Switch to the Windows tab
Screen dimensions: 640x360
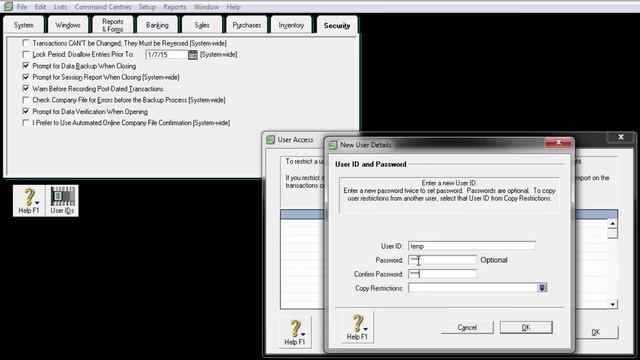(68, 25)
